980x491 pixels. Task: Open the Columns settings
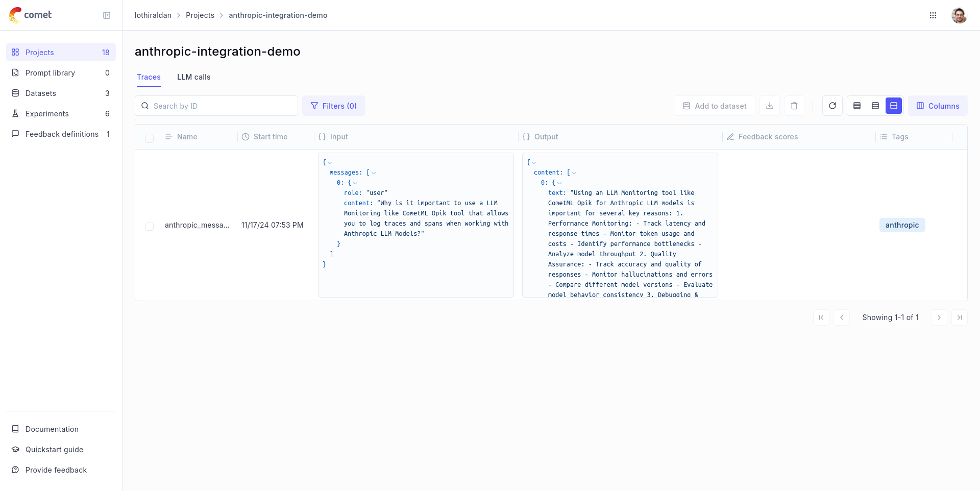pyautogui.click(x=937, y=106)
